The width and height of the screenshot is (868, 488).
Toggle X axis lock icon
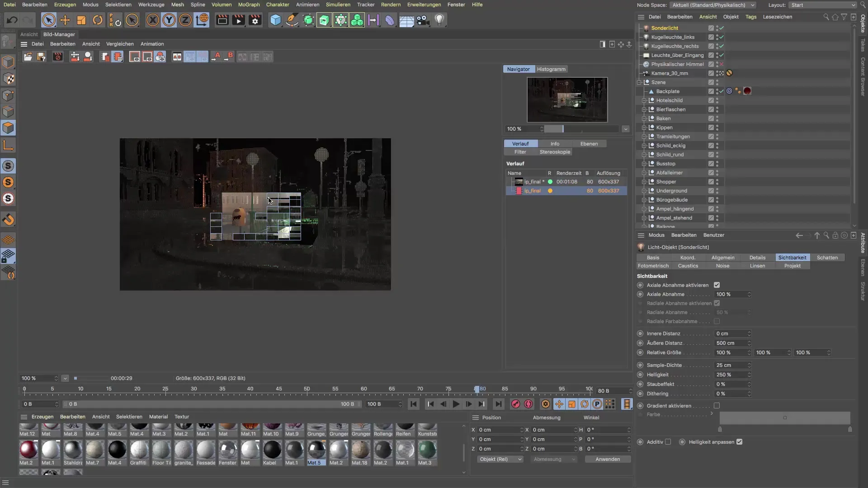[153, 20]
